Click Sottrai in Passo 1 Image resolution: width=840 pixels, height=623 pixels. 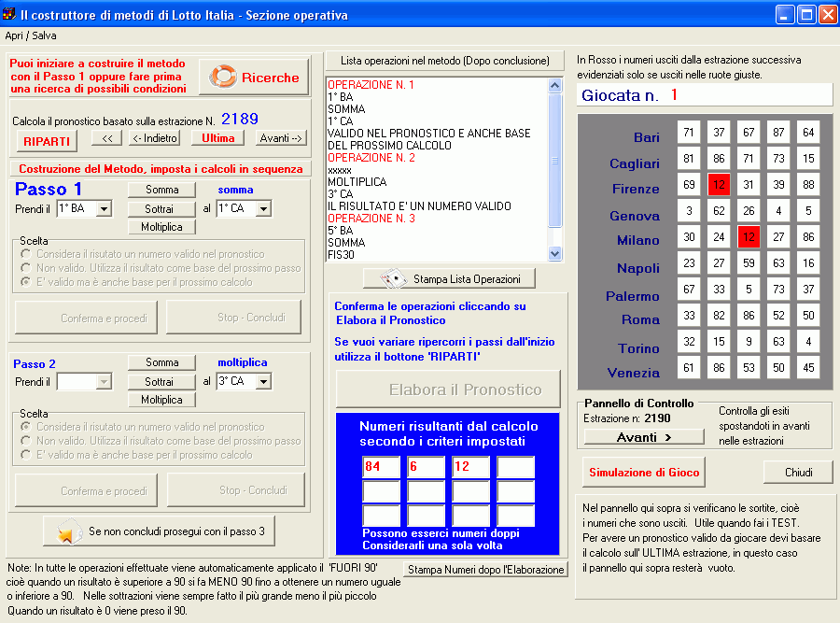pos(161,209)
